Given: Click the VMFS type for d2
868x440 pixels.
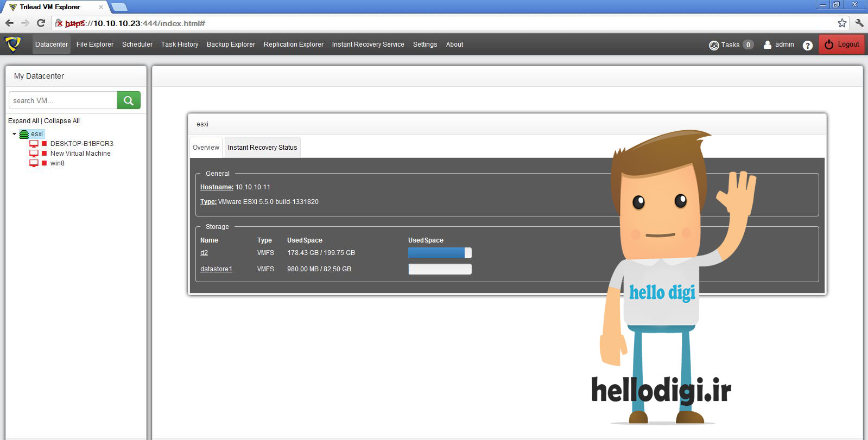Looking at the screenshot, I should [265, 253].
